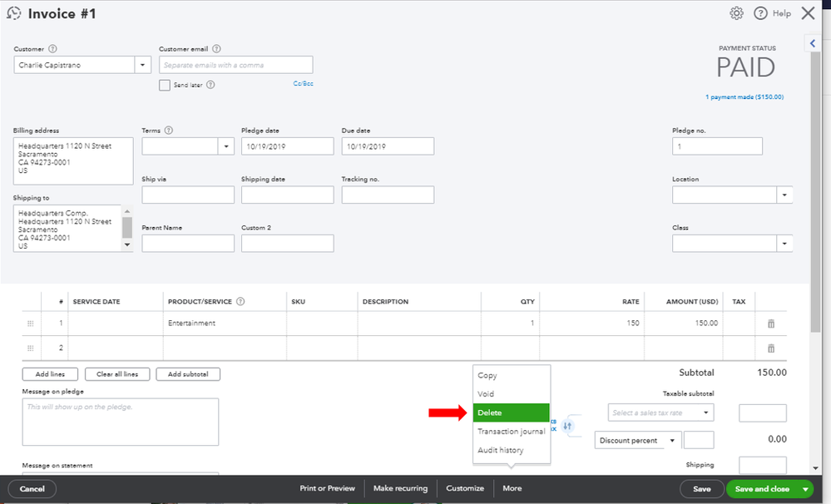
Task: Click More in the bottom bar
Action: pos(512,488)
